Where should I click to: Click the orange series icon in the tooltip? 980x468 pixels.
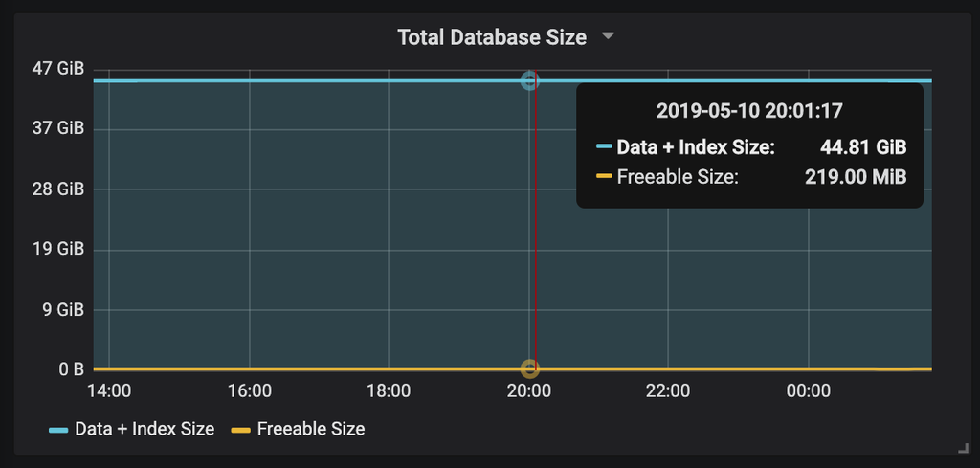point(604,177)
